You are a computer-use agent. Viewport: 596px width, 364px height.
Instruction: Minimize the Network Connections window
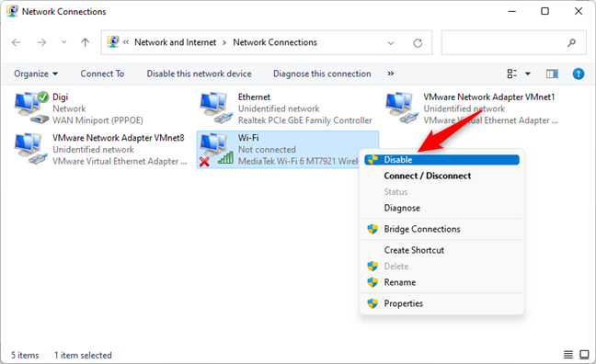512,11
